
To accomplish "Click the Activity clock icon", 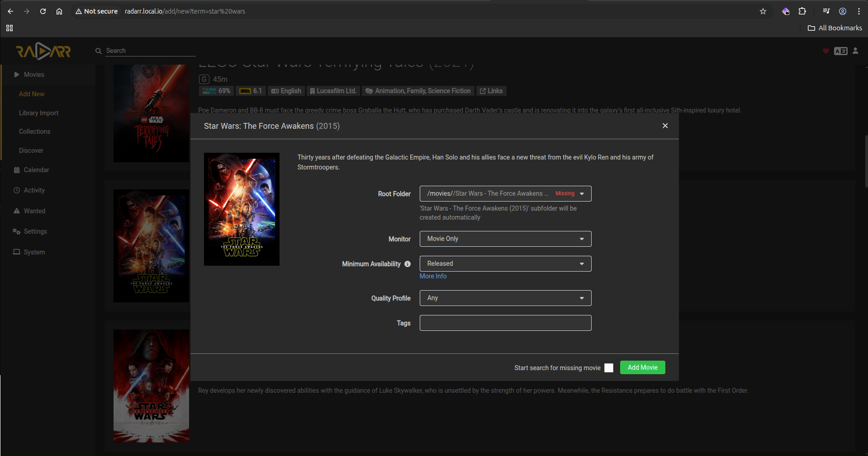I will pyautogui.click(x=17, y=190).
